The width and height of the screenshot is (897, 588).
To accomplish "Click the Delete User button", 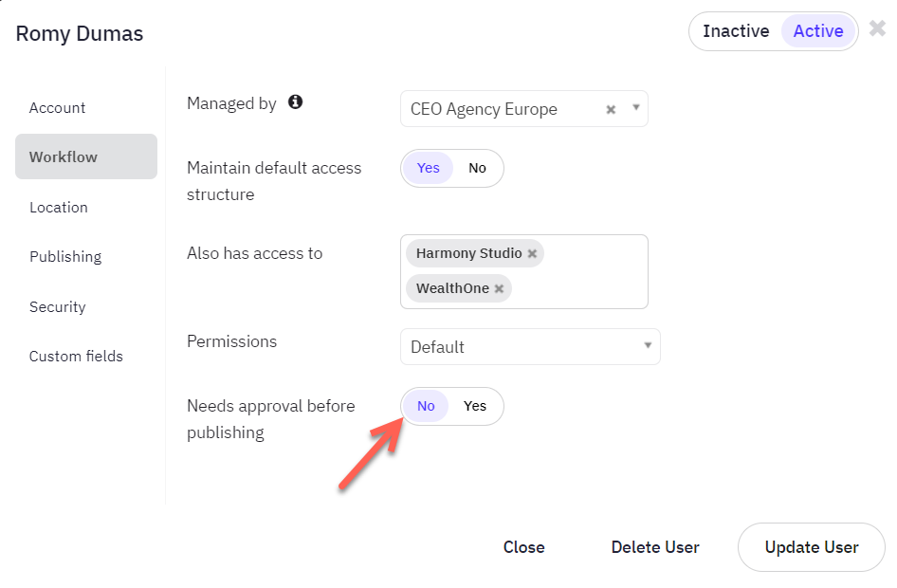I will (x=655, y=547).
